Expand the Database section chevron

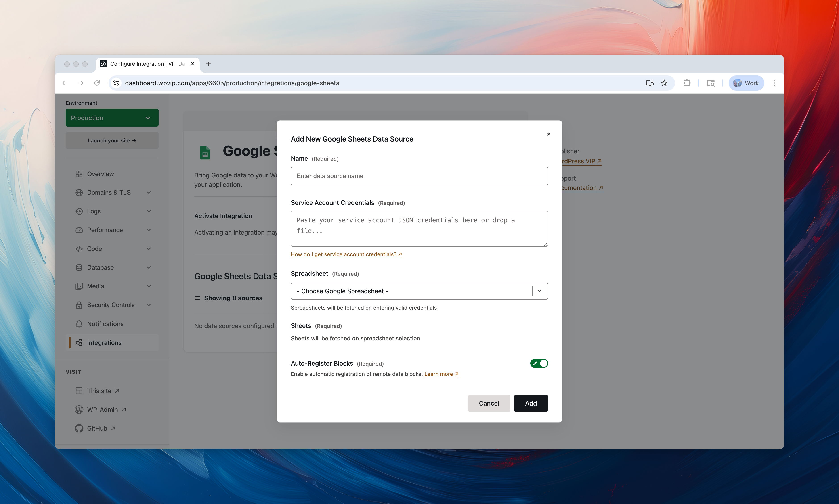tap(149, 268)
